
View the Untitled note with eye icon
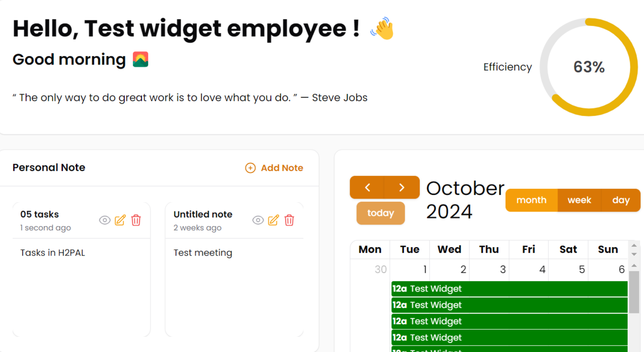point(258,220)
